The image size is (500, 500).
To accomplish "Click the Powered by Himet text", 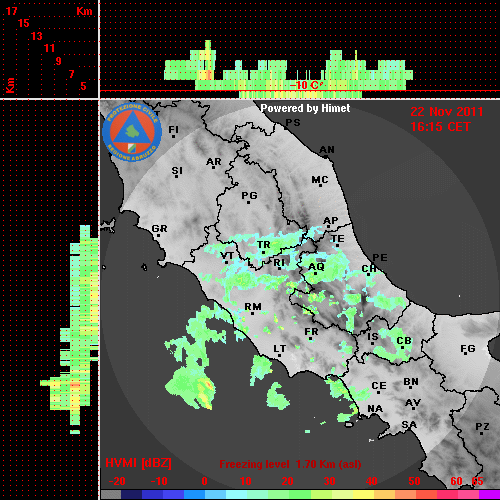I will pos(305,108).
